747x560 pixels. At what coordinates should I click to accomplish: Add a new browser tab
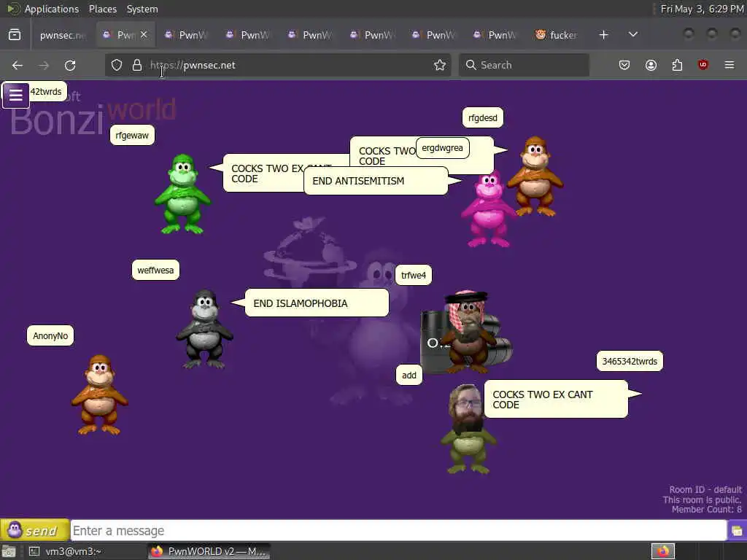point(603,35)
